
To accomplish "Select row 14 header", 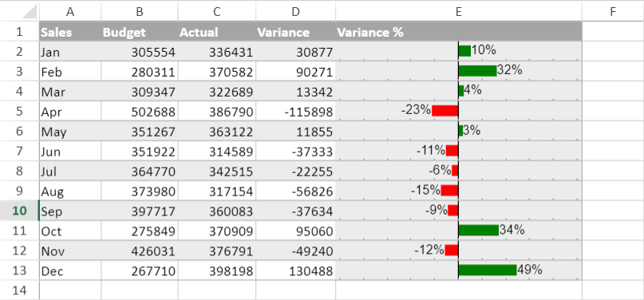I will tap(19, 290).
